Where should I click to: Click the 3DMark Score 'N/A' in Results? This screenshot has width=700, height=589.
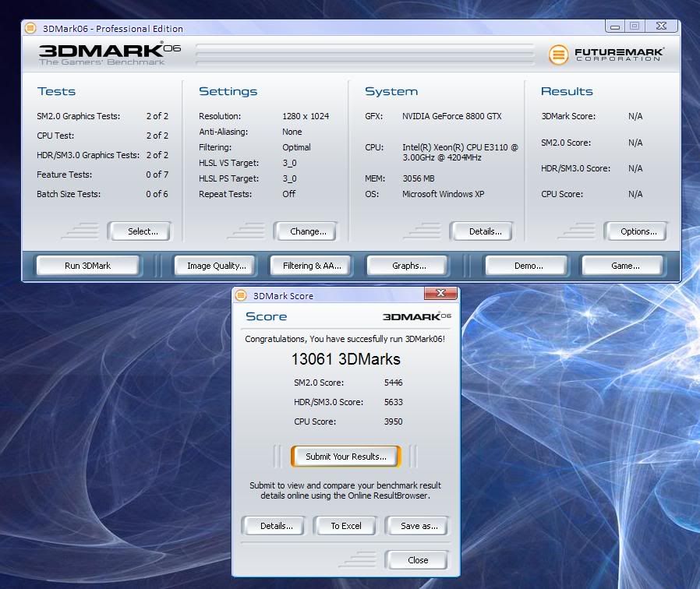coord(635,116)
